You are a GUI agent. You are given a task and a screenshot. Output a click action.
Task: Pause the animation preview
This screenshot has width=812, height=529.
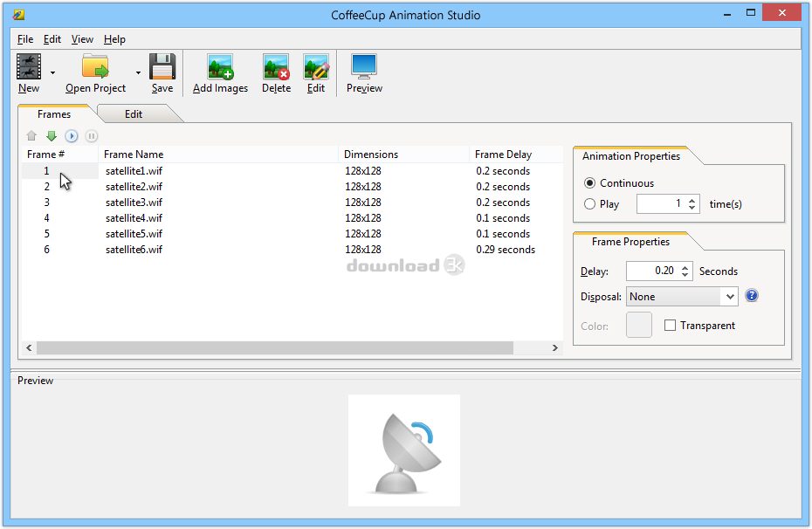click(91, 136)
